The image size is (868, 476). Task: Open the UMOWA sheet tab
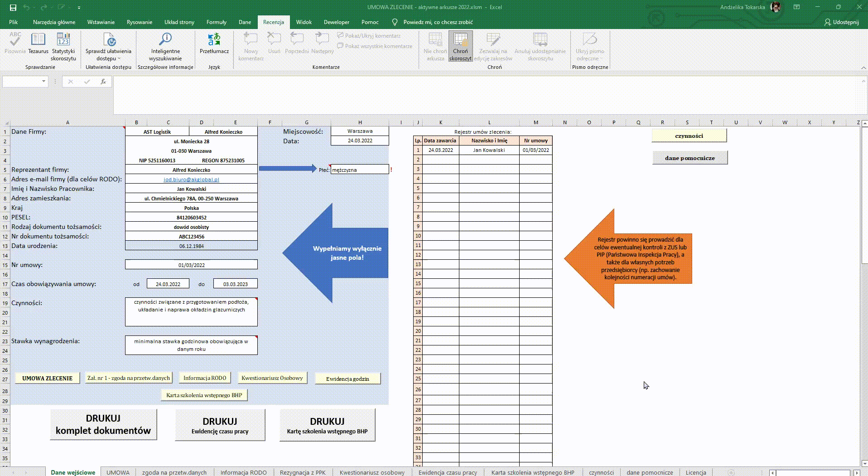point(118,472)
